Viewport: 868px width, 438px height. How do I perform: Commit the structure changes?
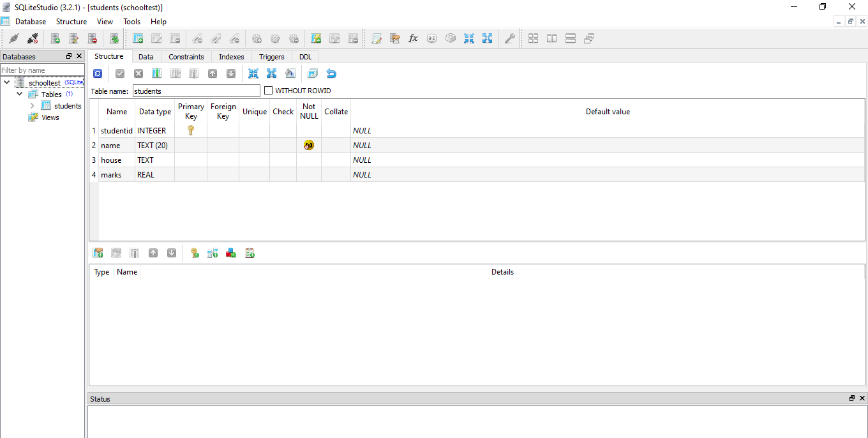click(x=120, y=73)
